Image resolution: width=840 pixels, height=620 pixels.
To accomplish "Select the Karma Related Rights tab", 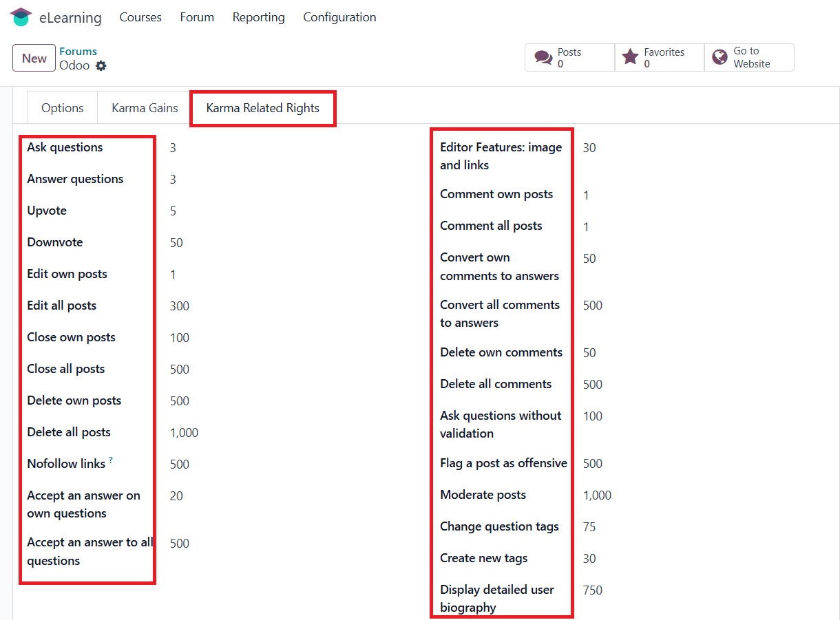I will click(263, 108).
